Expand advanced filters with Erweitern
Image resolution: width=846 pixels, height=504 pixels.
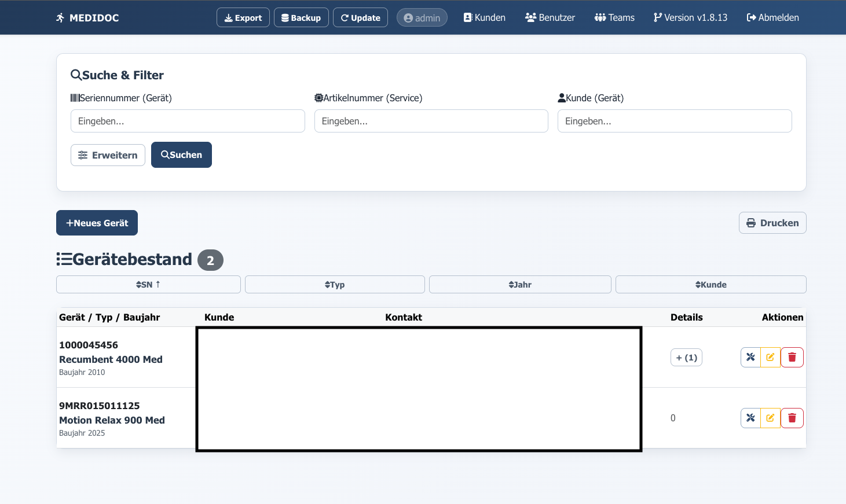tap(108, 155)
